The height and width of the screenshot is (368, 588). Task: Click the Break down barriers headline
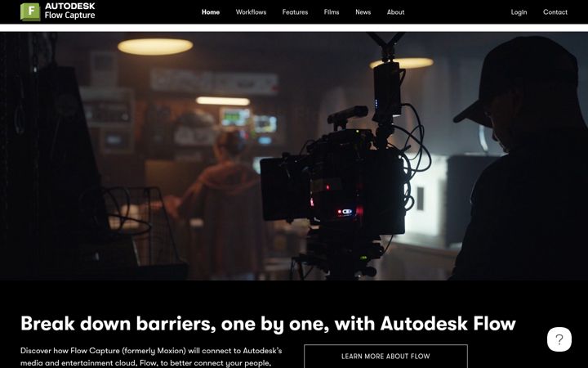click(x=268, y=324)
